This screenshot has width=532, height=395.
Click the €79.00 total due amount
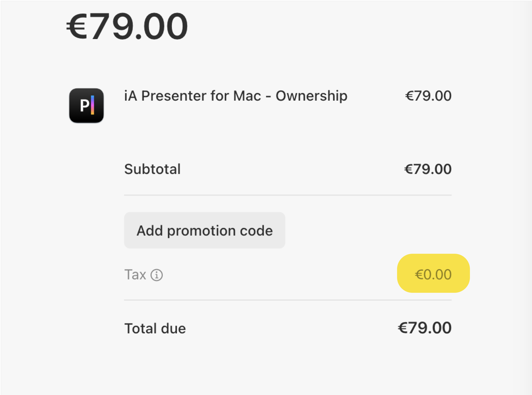[425, 328]
